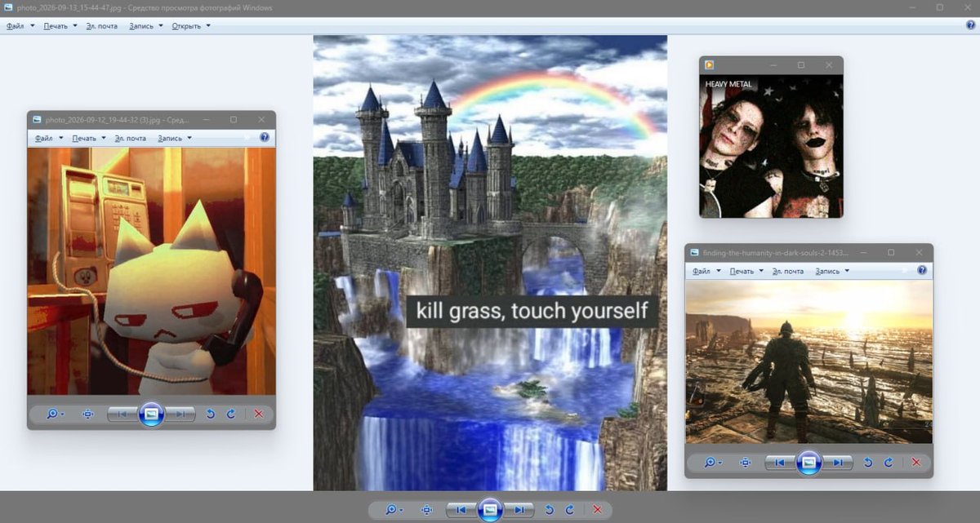Screen dimensions: 980x523
Task: Open zoom control in the cat photo window
Action: coord(55,414)
